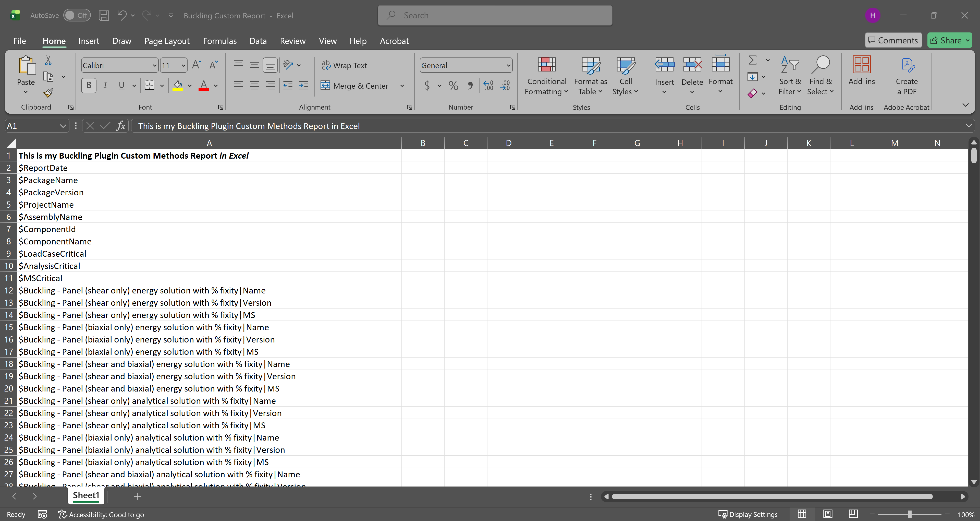This screenshot has height=521, width=980.
Task: Click the Save icon in title bar
Action: [104, 16]
